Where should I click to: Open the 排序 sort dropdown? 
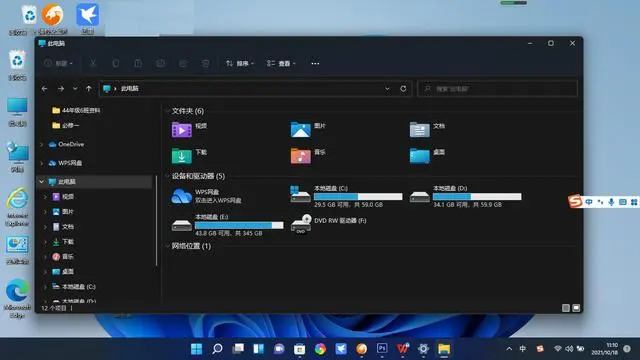tap(240, 63)
